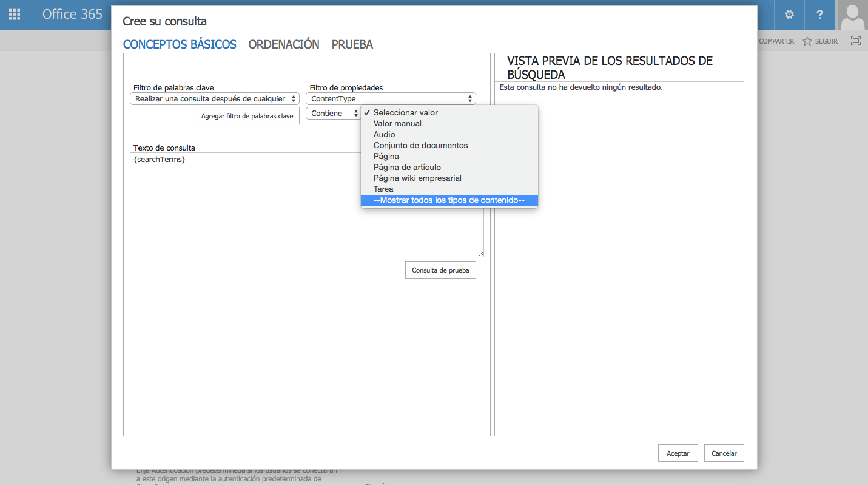This screenshot has width=868, height=485.
Task: Click the Consulta de prueba button
Action: coord(440,270)
